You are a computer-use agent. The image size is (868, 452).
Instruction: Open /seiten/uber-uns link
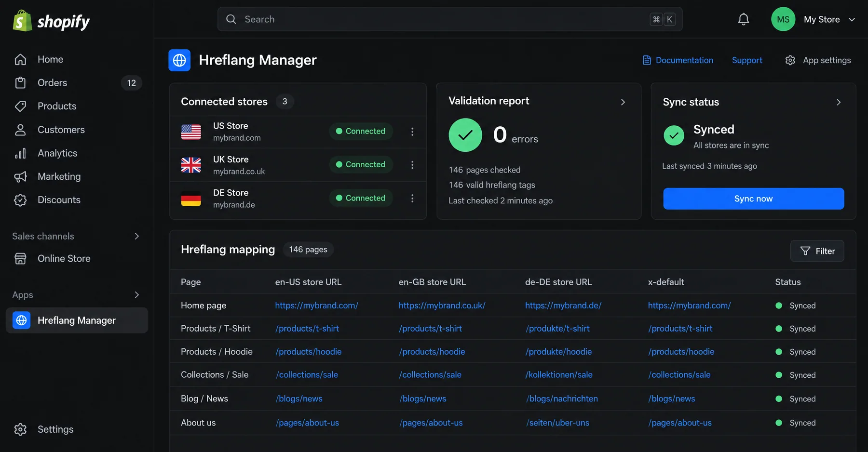(557, 423)
